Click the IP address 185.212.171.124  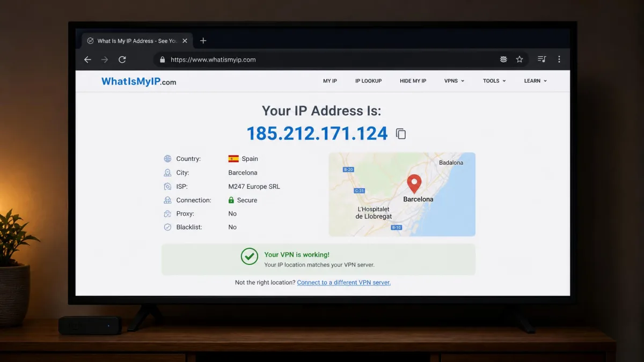point(317,134)
